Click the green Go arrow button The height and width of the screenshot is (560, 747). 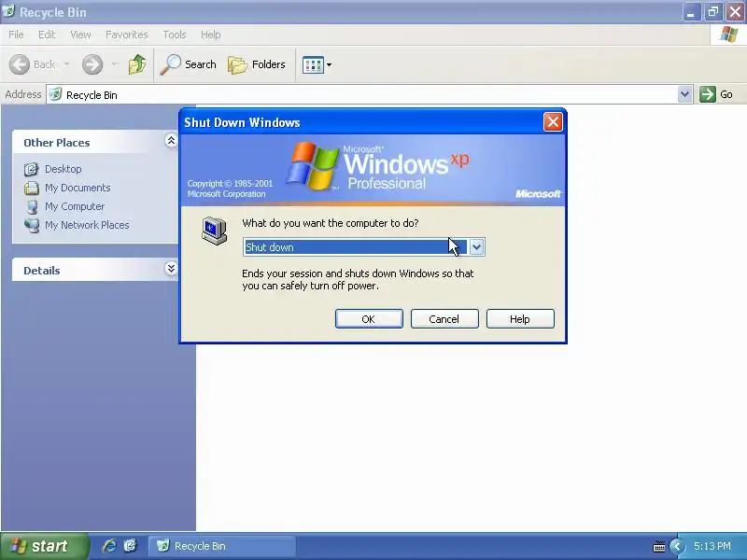click(x=708, y=94)
